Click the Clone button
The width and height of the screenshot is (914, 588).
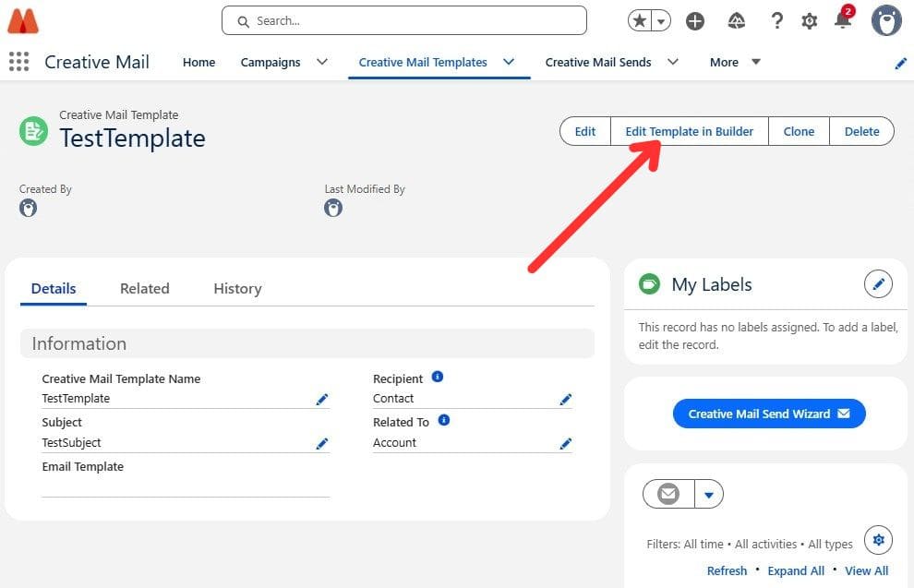click(x=799, y=131)
